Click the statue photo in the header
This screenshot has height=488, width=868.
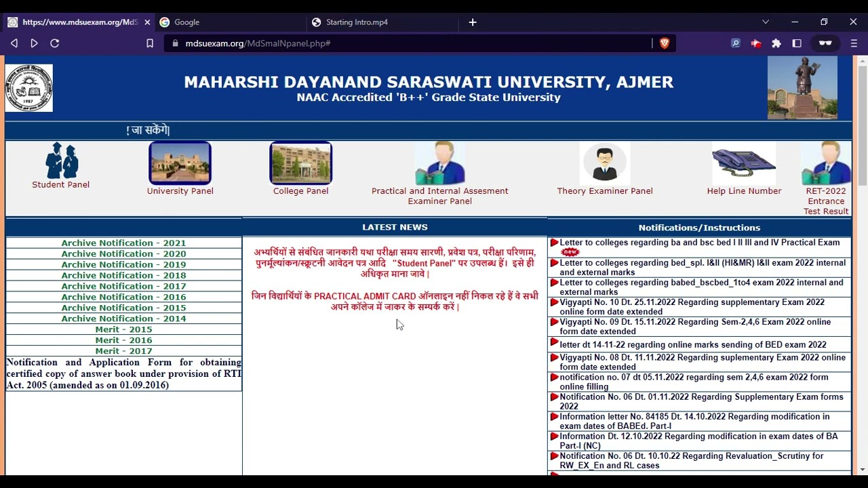802,87
